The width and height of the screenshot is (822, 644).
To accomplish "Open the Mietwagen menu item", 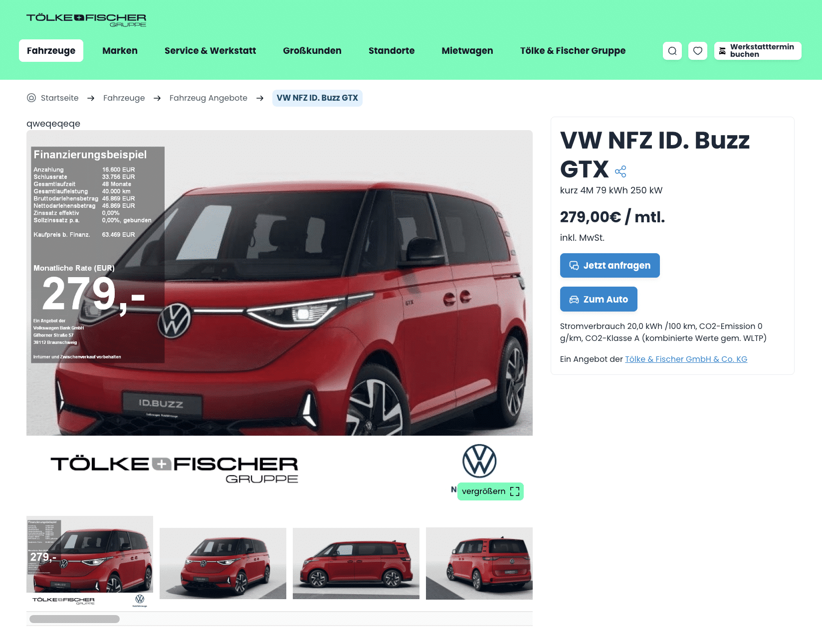I will 467,51.
